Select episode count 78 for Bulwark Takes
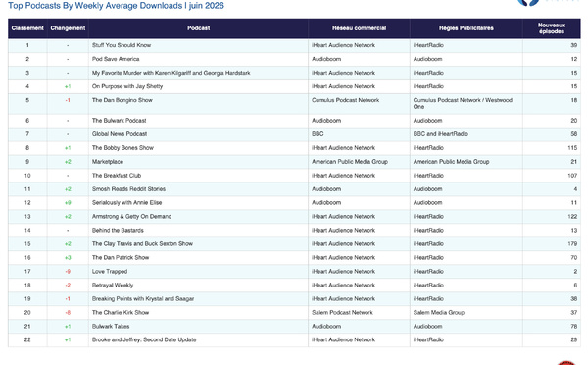The height and width of the screenshot is (365, 588). [573, 327]
